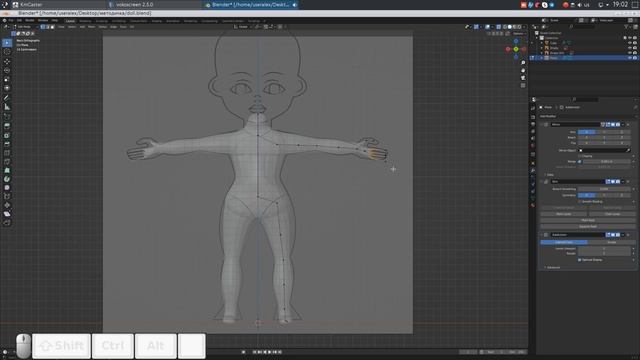Toggle Optimal Display in Subdivision modifier
Viewport: 640px width, 360px height.
coord(580,260)
